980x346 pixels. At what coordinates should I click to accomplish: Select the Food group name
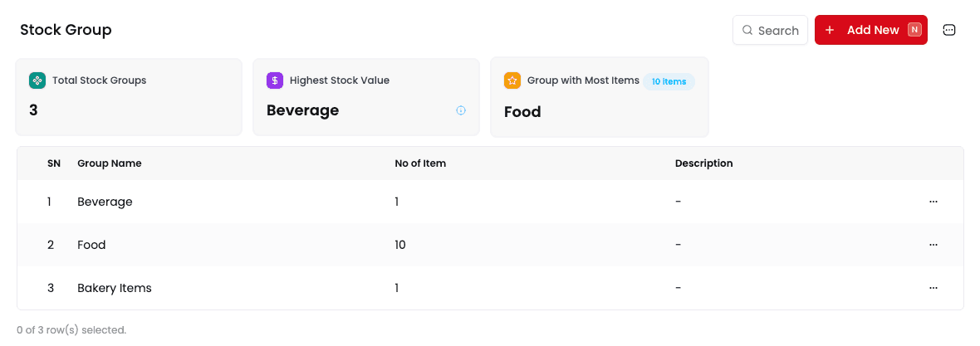coord(91,245)
